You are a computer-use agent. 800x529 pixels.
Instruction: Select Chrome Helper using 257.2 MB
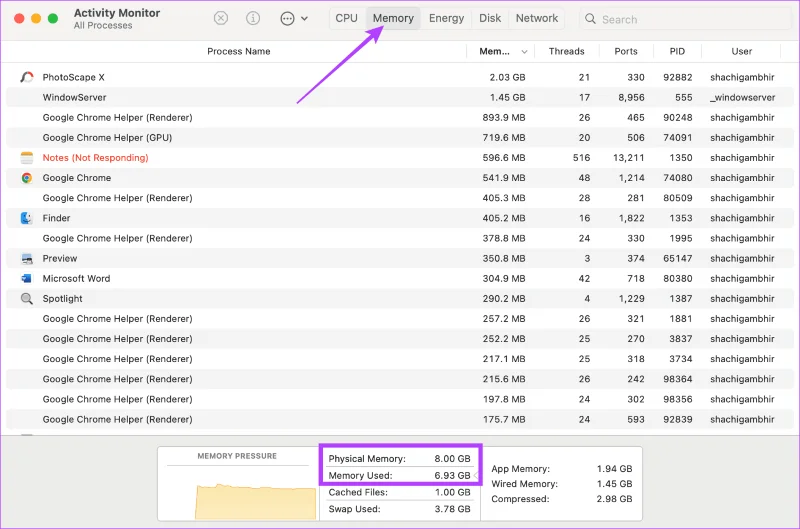(x=400, y=319)
